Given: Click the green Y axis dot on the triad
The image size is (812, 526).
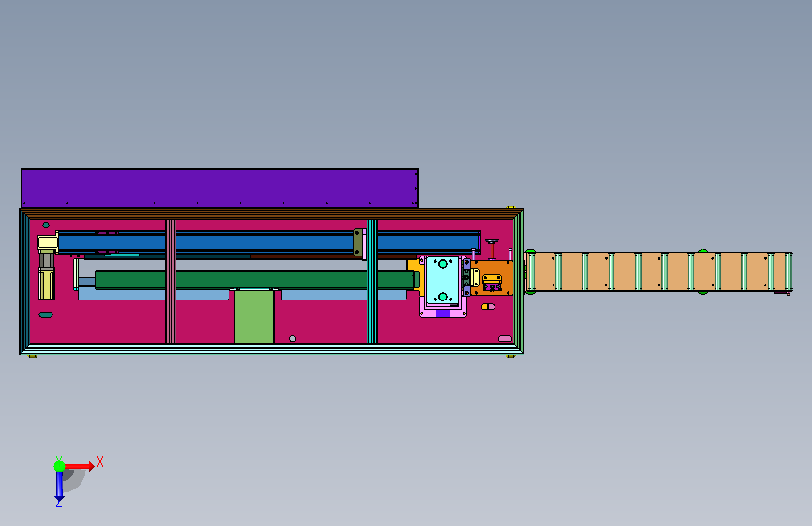Looking at the screenshot, I should (60, 466).
